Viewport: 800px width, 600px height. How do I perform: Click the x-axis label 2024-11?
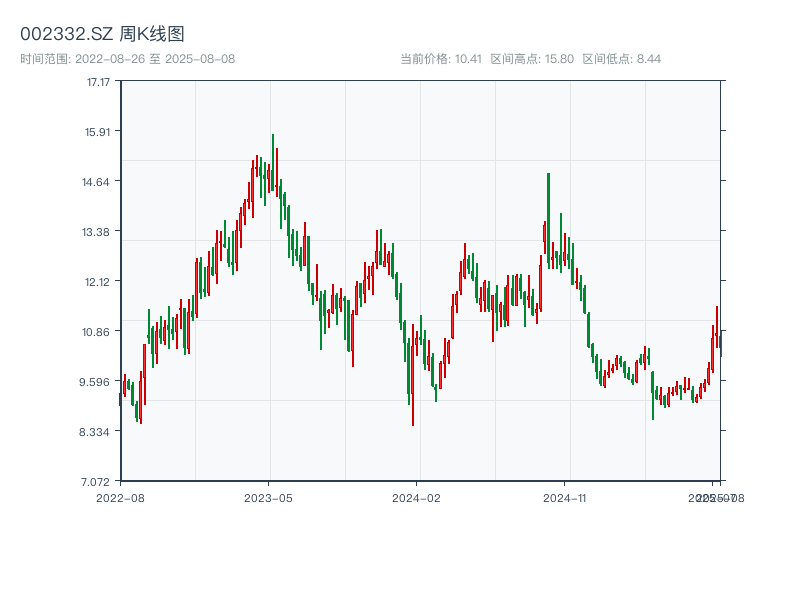click(x=564, y=498)
